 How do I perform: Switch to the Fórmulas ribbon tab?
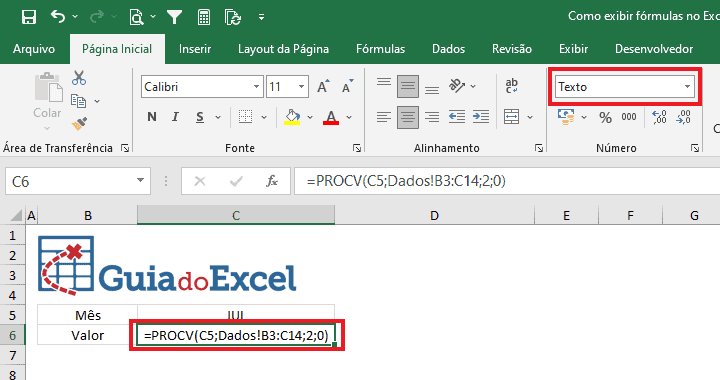(x=380, y=49)
